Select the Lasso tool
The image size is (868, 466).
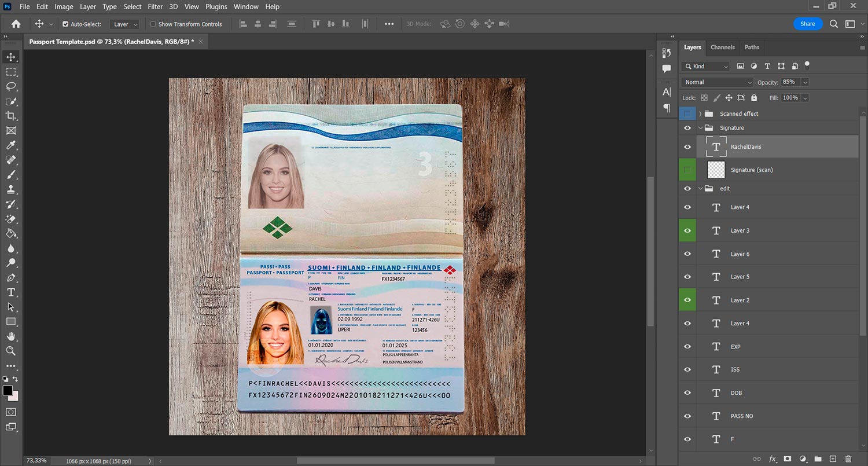click(x=11, y=86)
